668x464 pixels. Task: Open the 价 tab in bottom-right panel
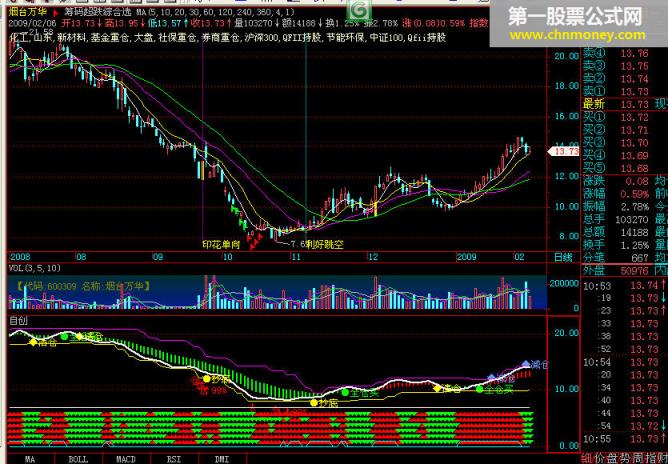[600, 459]
